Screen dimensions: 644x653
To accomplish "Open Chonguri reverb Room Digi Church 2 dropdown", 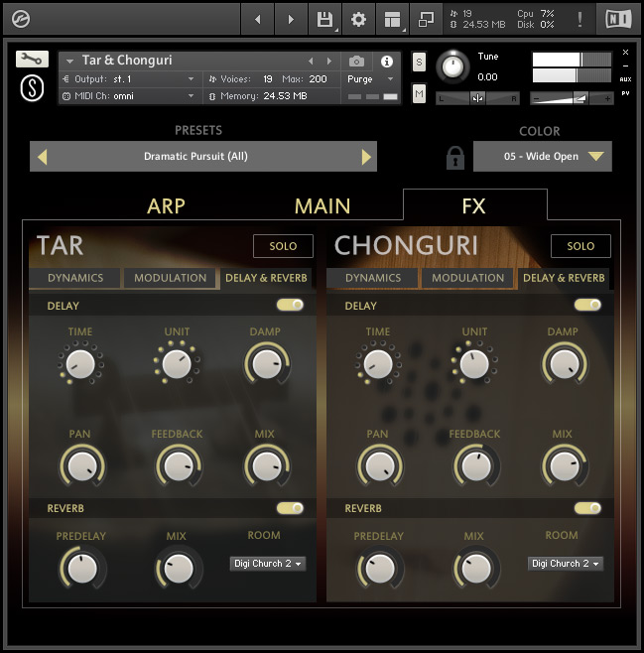I will pyautogui.click(x=566, y=564).
